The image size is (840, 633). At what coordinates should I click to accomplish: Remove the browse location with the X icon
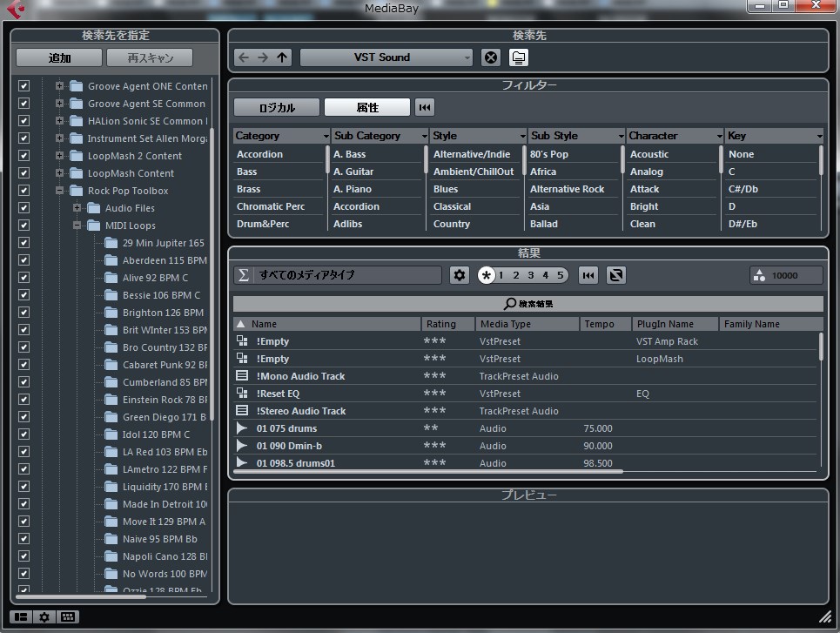click(x=491, y=57)
